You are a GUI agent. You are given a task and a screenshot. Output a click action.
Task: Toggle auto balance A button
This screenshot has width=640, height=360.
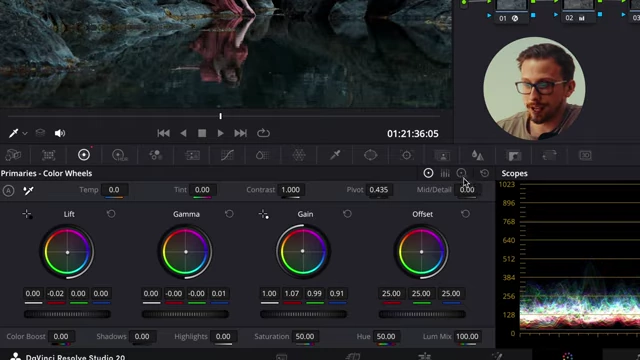(x=8, y=191)
